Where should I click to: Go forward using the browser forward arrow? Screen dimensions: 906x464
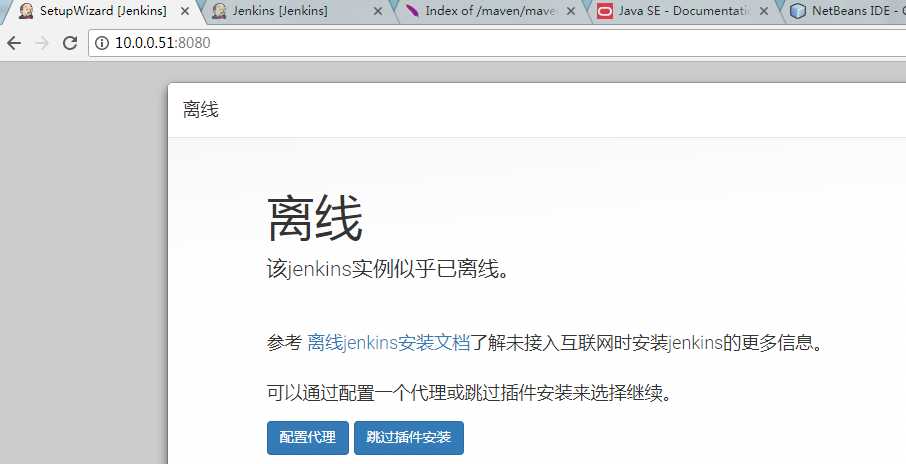(42, 43)
